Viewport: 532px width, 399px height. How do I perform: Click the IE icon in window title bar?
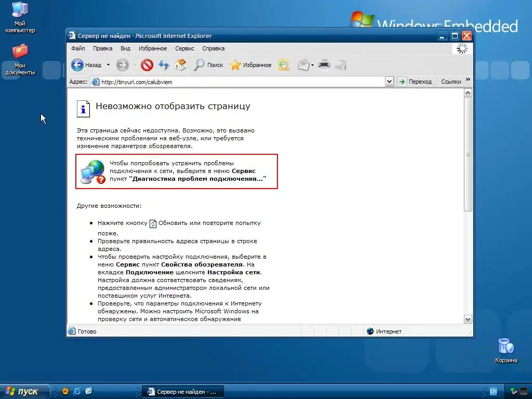pyautogui.click(x=72, y=35)
